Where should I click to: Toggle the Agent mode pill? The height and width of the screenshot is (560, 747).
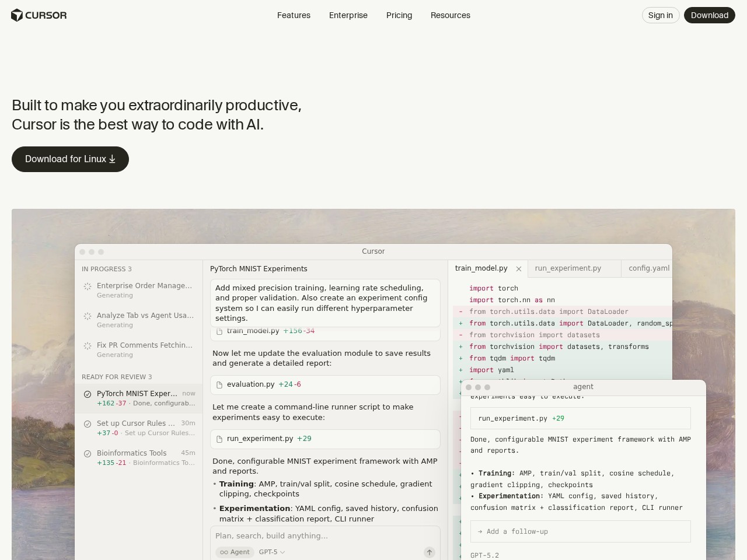click(x=235, y=552)
